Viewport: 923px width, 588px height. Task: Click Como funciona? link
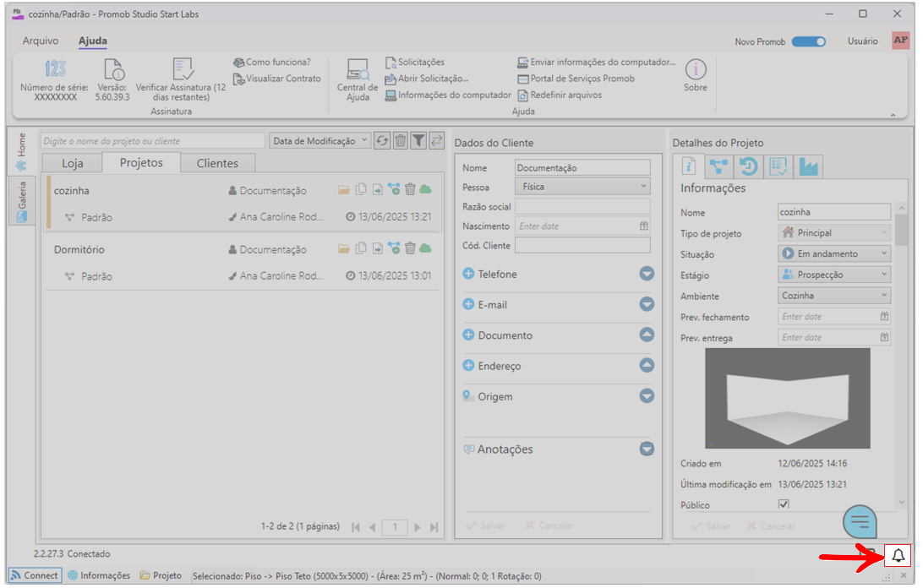(272, 62)
